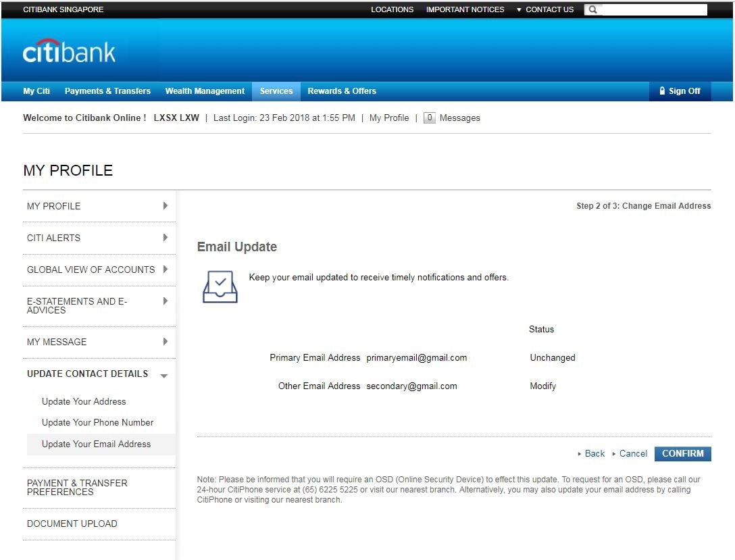Expand the Citi Alerts sidebar arrow

pos(166,238)
